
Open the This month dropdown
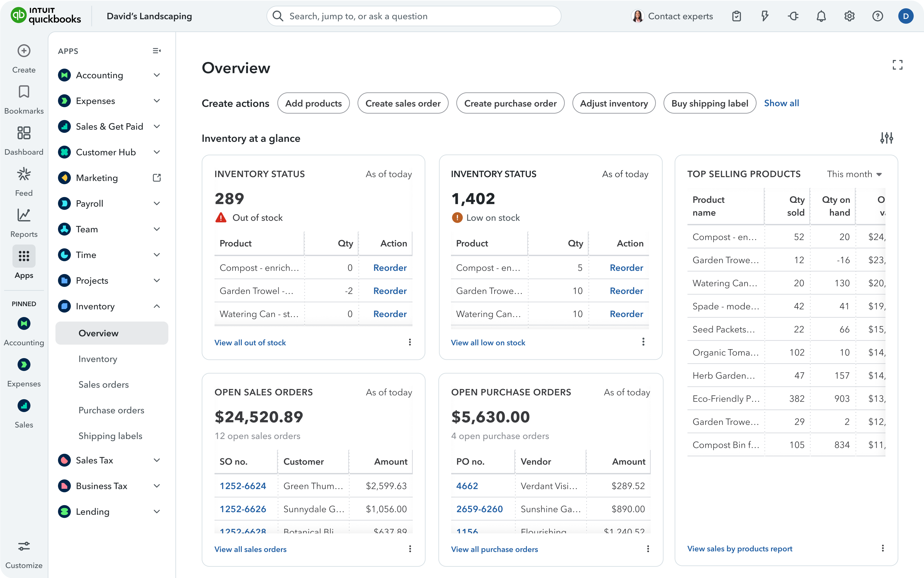(854, 174)
